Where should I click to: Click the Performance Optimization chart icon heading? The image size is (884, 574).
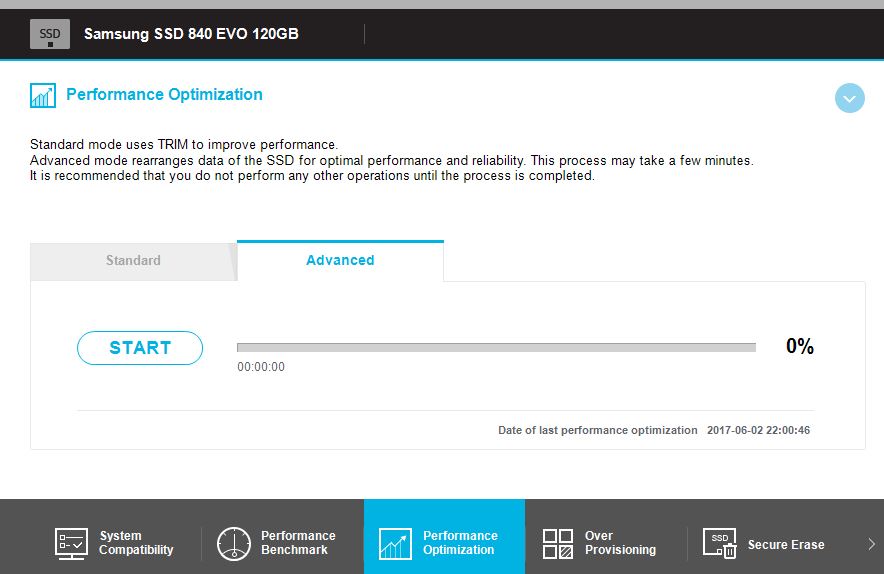click(43, 95)
